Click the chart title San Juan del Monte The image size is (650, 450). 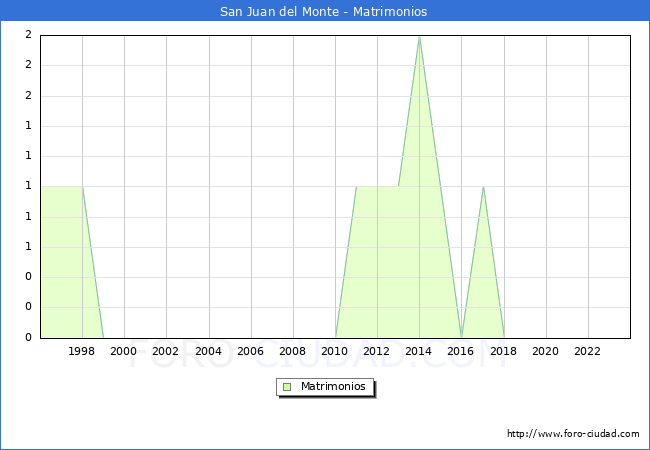pyautogui.click(x=324, y=12)
